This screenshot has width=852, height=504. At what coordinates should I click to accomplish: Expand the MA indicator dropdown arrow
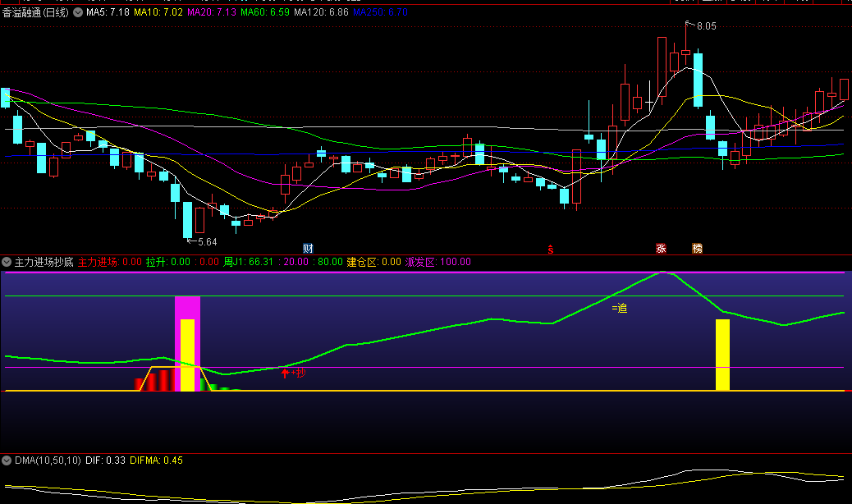(x=78, y=12)
